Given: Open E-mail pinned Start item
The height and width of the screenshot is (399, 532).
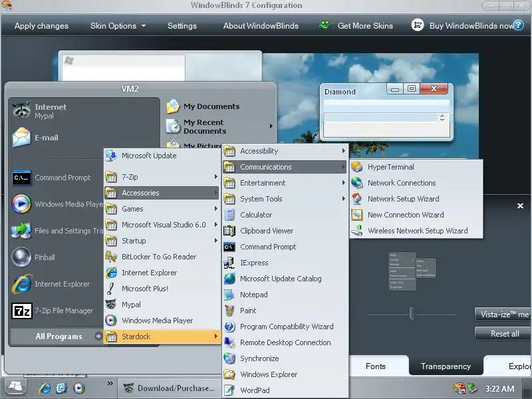Looking at the screenshot, I should 84,138.
